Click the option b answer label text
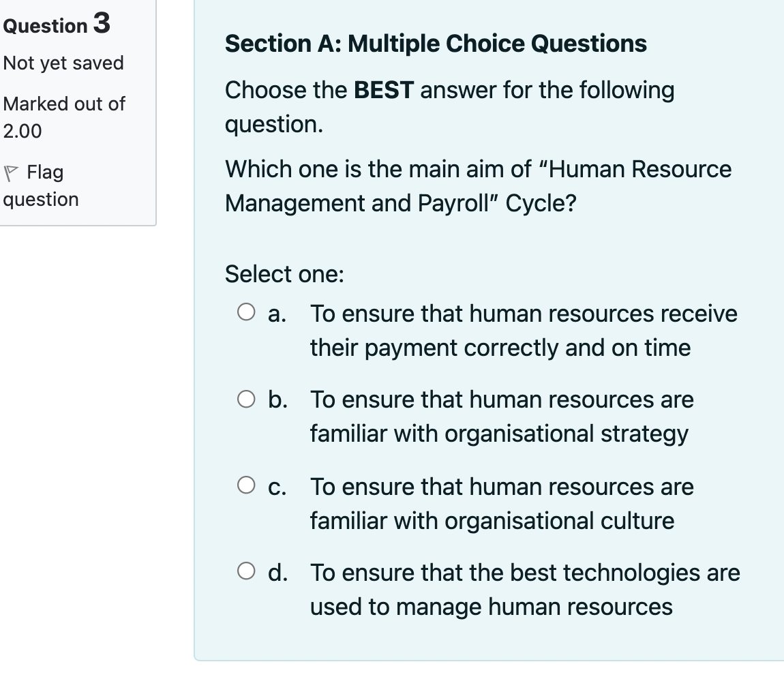The image size is (784, 694). click(501, 416)
